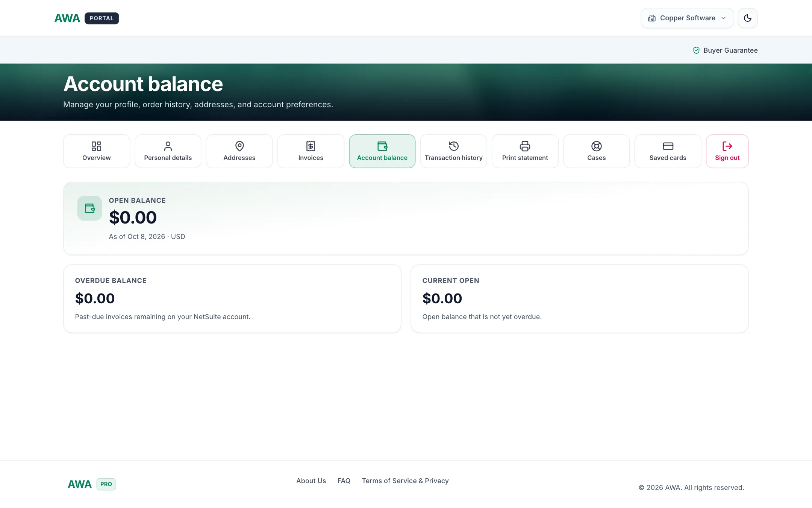Click the map pin icon for Addresses
Viewport: 812px width, 508px height.
click(239, 146)
